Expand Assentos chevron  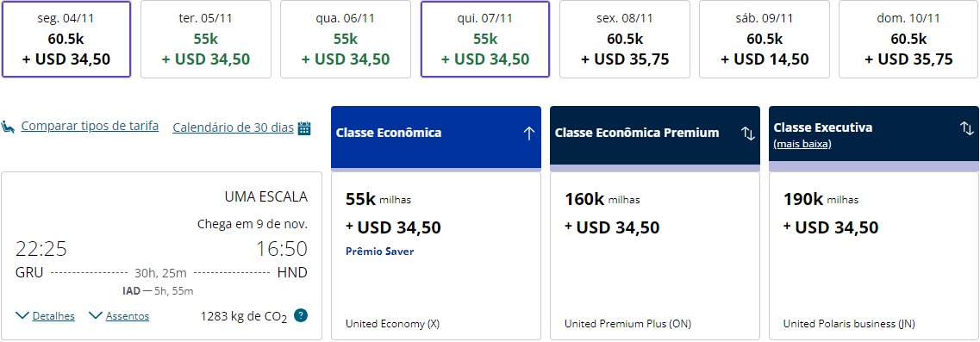pos(96,316)
